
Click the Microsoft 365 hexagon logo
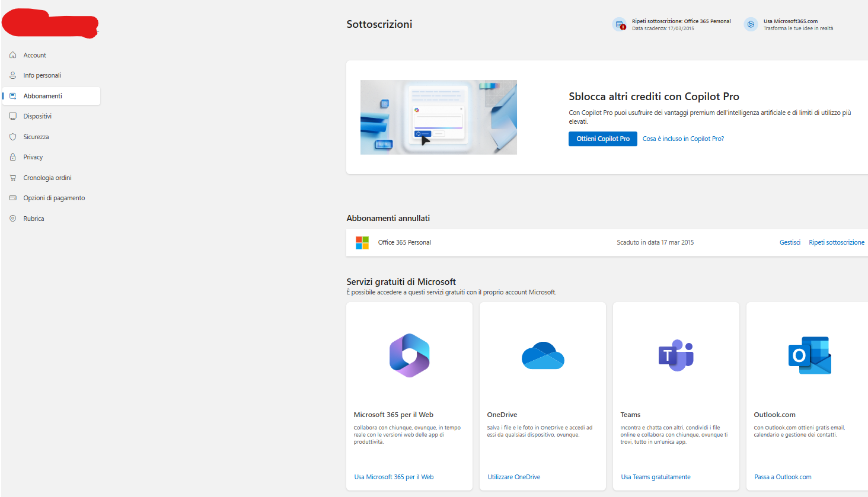pyautogui.click(x=409, y=355)
